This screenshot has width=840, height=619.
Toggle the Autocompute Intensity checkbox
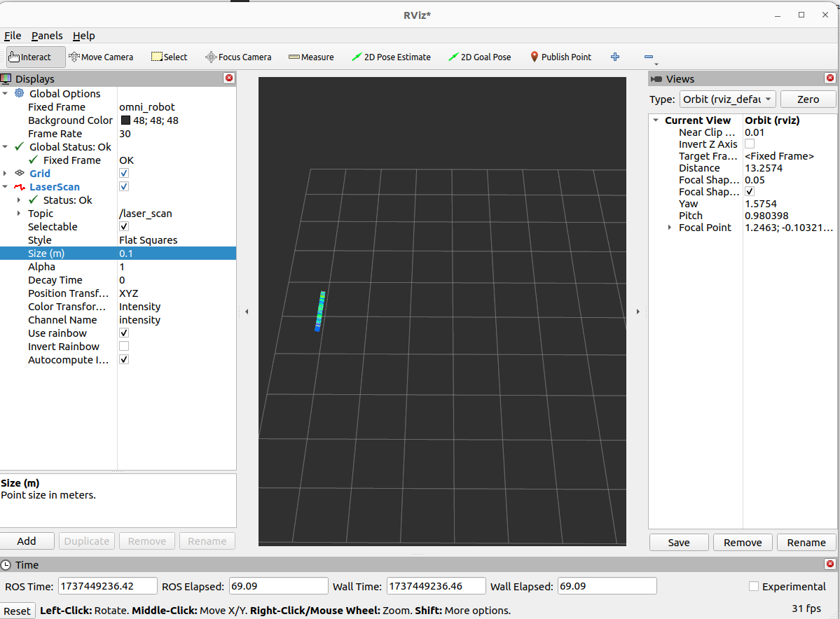point(124,360)
